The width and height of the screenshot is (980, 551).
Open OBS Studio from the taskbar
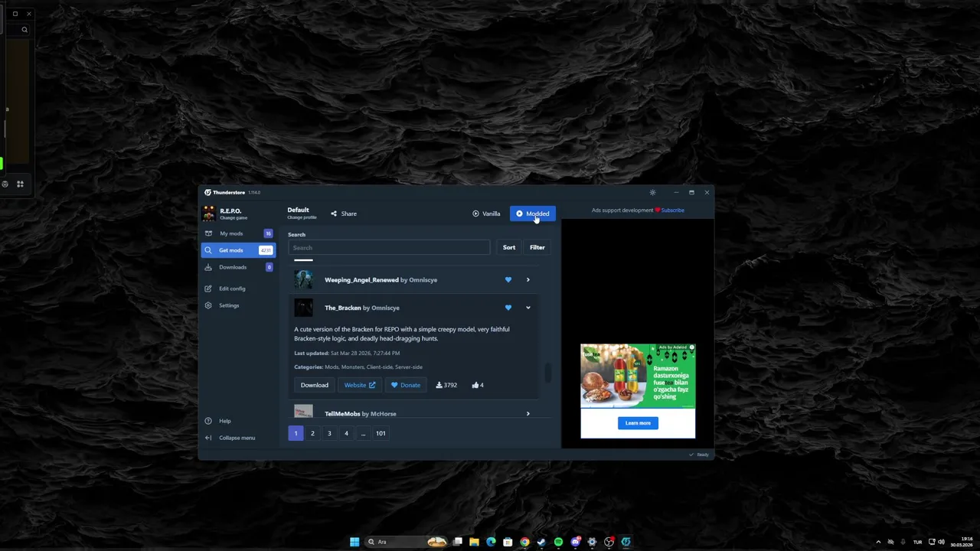pos(609,542)
